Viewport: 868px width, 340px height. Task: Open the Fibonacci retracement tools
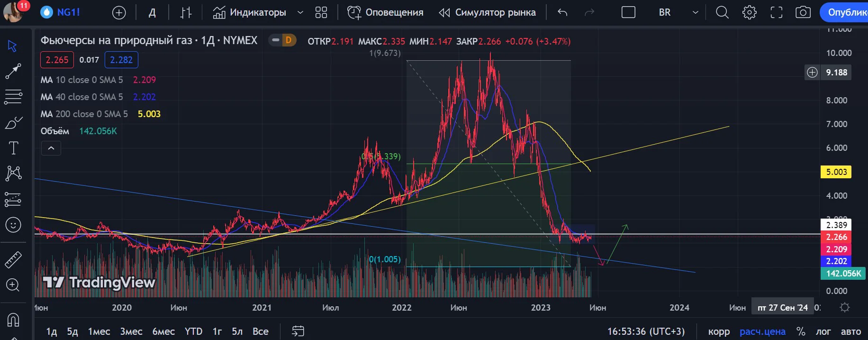(13, 97)
